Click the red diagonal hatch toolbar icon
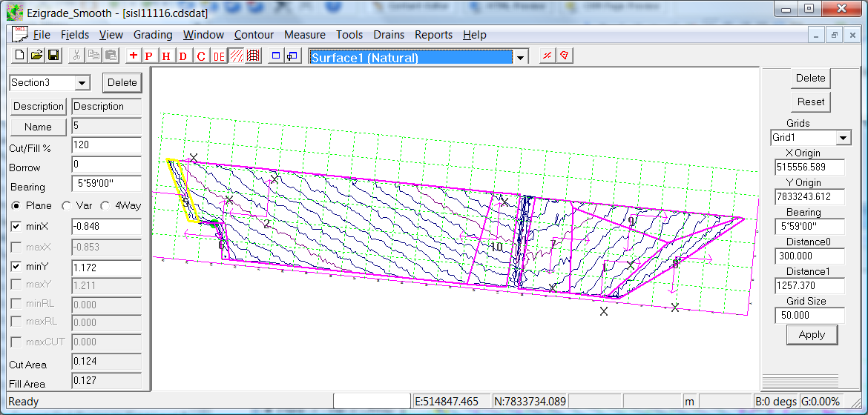868x415 pixels. 236,56
